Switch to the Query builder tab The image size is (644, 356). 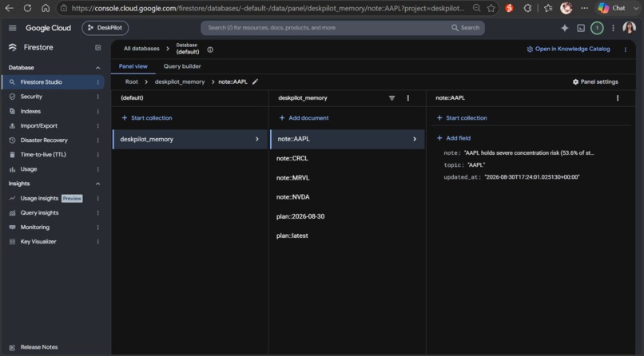click(x=182, y=66)
